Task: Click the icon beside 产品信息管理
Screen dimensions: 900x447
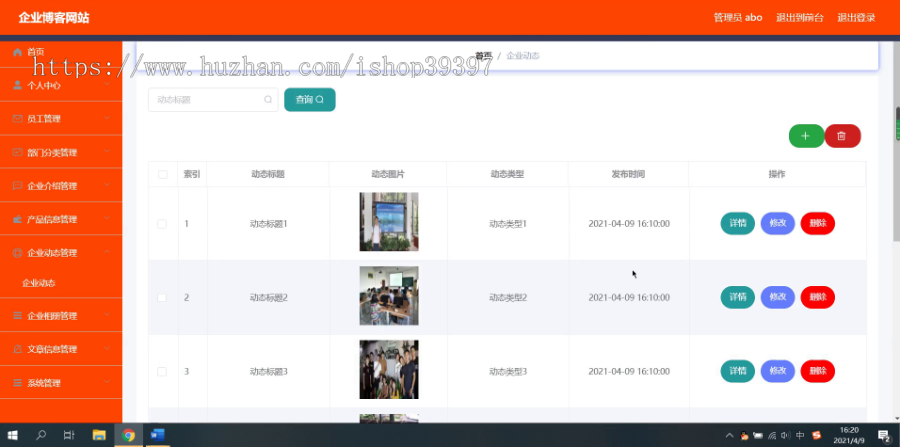Action: [x=17, y=219]
